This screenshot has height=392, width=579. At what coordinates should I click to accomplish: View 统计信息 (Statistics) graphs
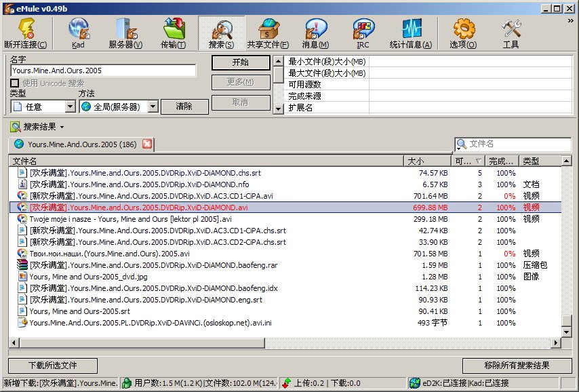point(412,32)
